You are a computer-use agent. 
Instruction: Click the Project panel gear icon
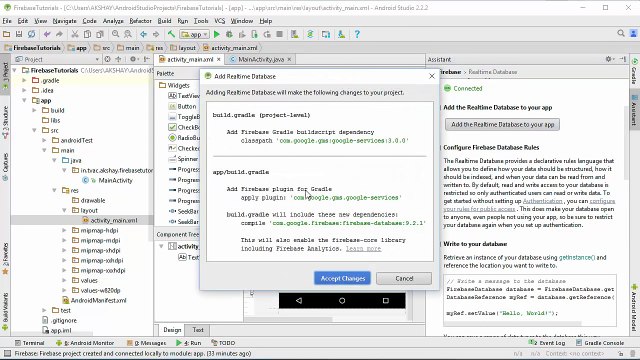point(133,59)
